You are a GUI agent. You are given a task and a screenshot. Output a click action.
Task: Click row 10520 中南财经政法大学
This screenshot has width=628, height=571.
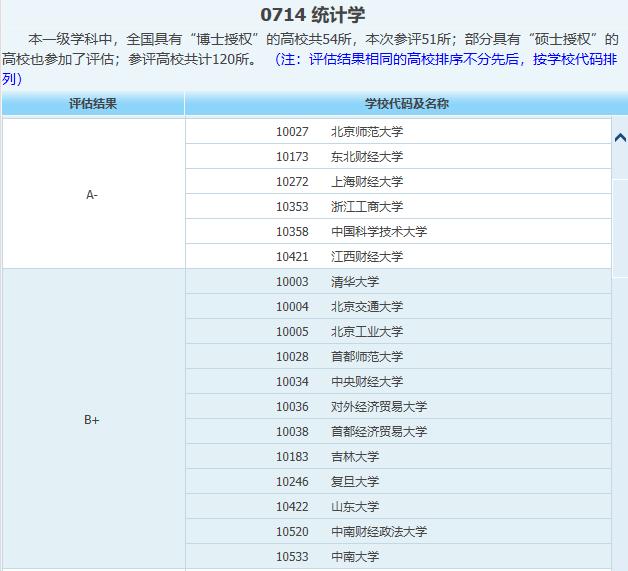coord(398,531)
